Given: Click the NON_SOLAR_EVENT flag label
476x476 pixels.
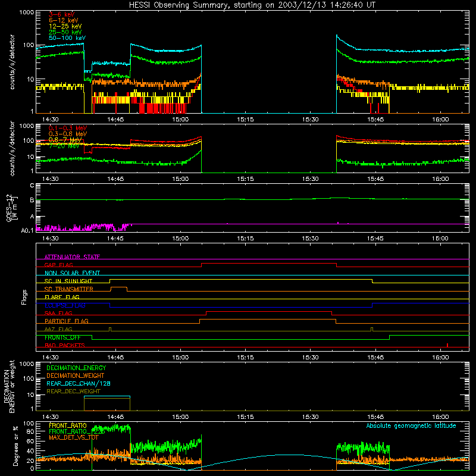Looking at the screenshot, I should 72,273.
